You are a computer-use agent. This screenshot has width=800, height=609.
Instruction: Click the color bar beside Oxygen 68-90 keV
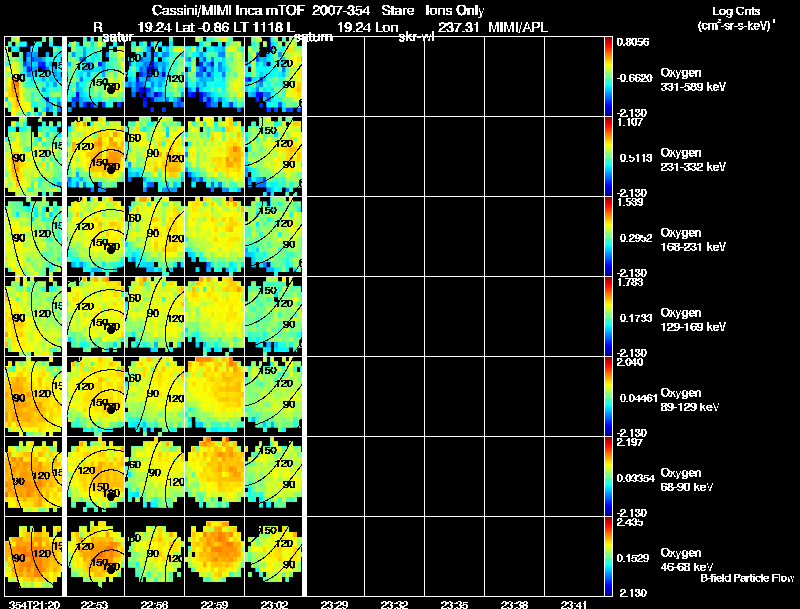pyautogui.click(x=608, y=476)
